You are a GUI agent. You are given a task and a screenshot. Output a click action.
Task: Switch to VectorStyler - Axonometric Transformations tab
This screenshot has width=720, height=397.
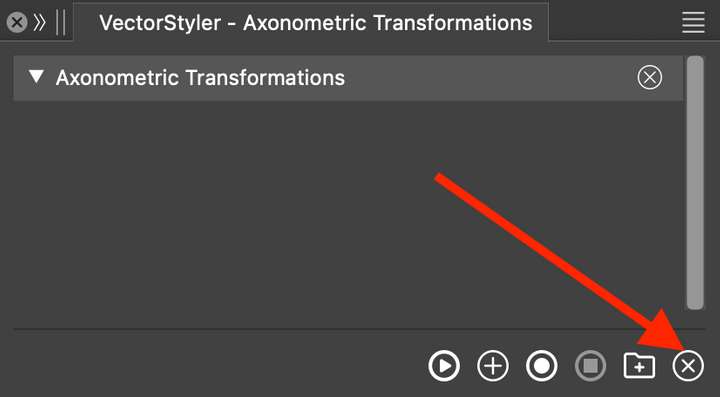coord(316,23)
